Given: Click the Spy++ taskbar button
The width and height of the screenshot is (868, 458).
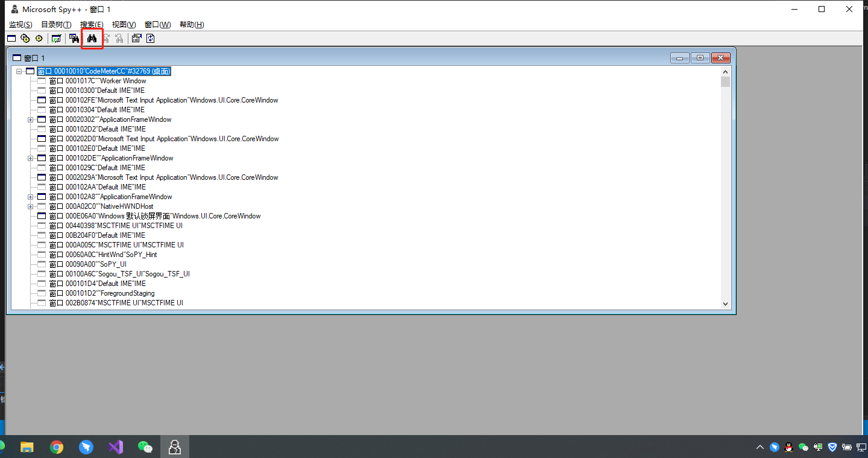Looking at the screenshot, I should click(x=175, y=447).
